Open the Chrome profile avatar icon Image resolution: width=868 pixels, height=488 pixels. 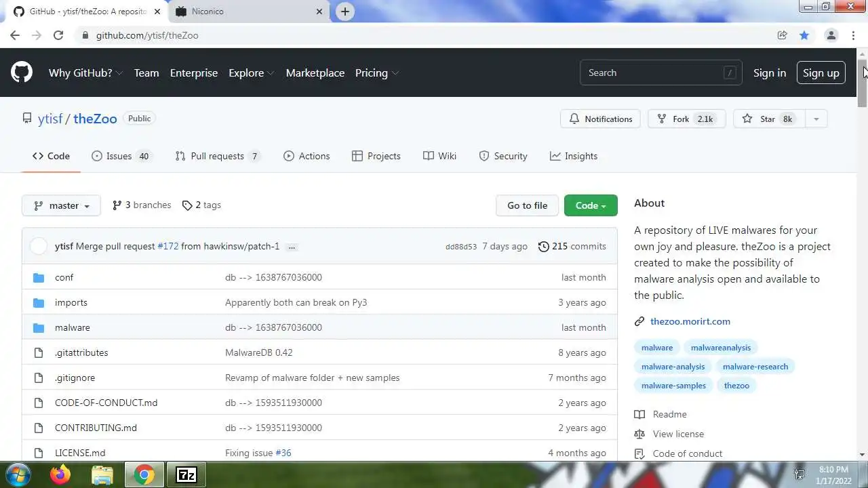(x=831, y=35)
